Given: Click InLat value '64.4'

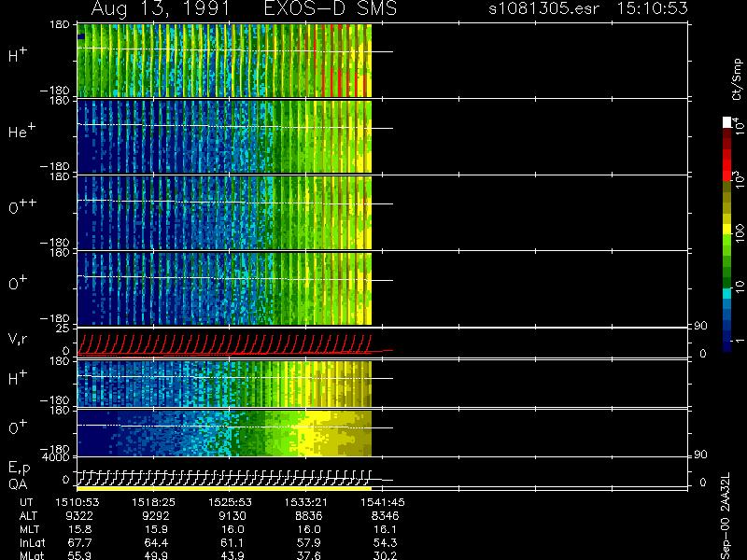Looking at the screenshot, I should coord(156,542).
